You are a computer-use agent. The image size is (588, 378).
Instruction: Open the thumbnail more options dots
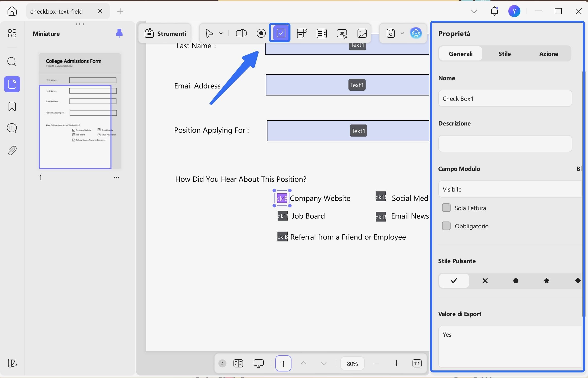(x=116, y=177)
